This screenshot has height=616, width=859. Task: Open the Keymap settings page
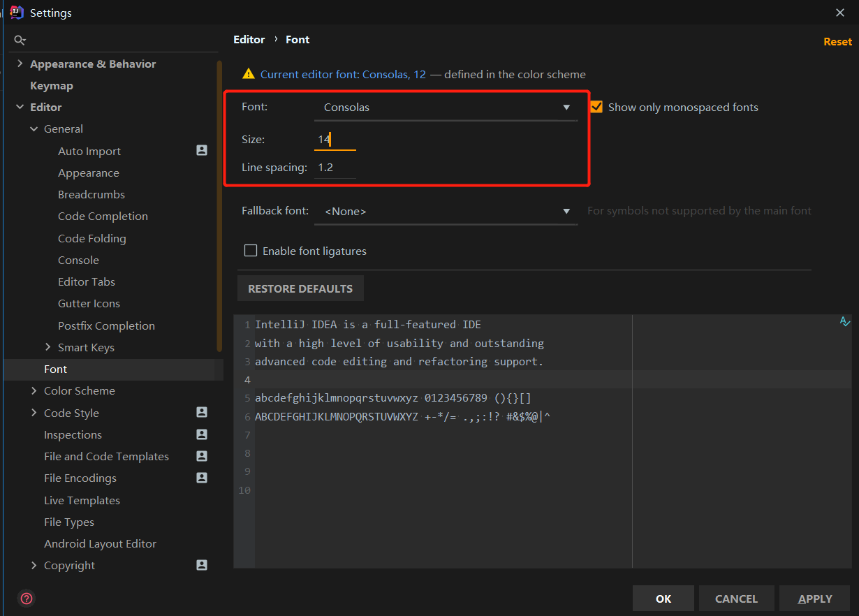point(52,85)
